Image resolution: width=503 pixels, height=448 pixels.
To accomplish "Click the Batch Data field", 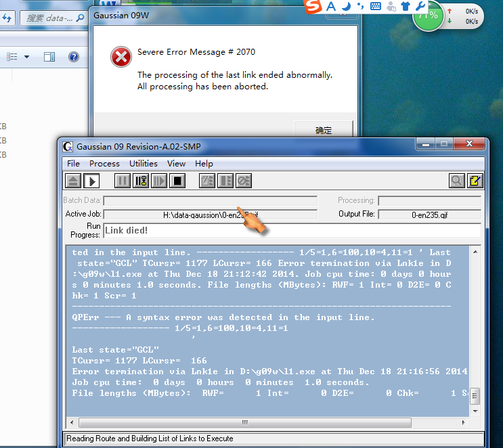I will coord(211,201).
